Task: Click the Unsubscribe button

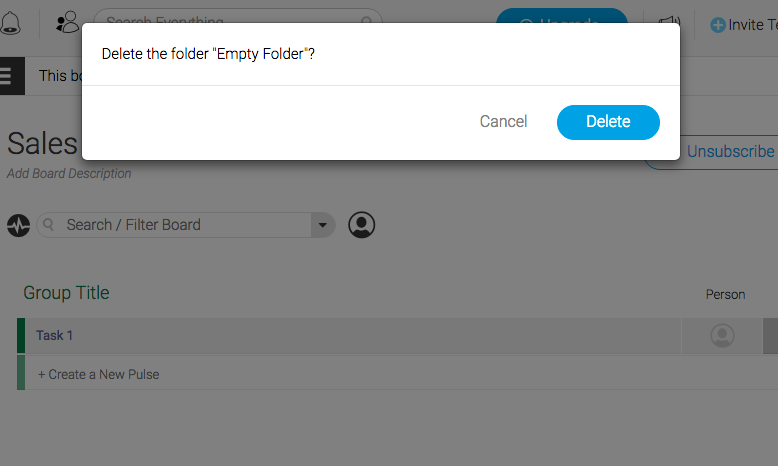Action: 729,152
